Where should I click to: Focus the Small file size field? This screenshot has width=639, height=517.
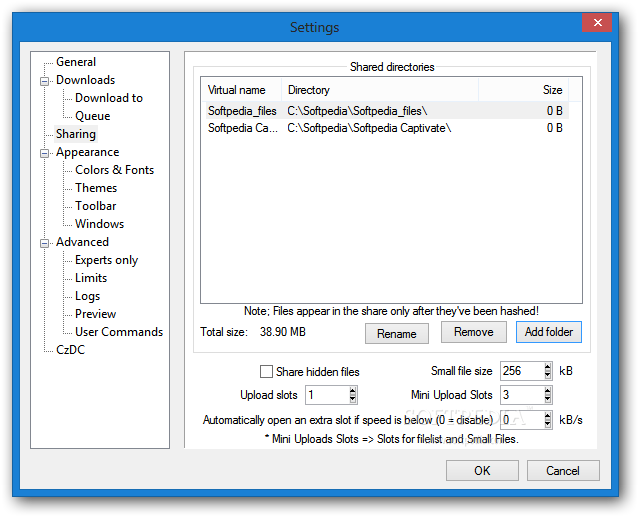[x=522, y=371]
